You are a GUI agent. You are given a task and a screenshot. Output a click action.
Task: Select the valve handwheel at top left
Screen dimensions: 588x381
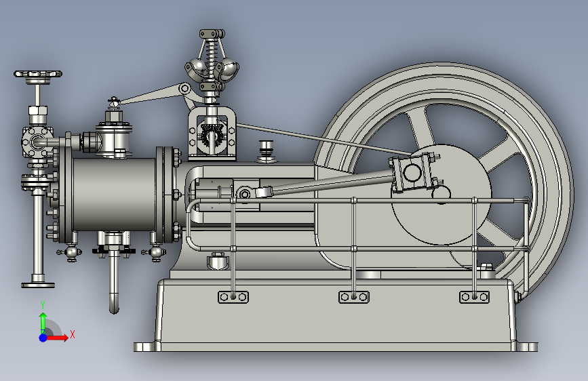[x=38, y=75]
